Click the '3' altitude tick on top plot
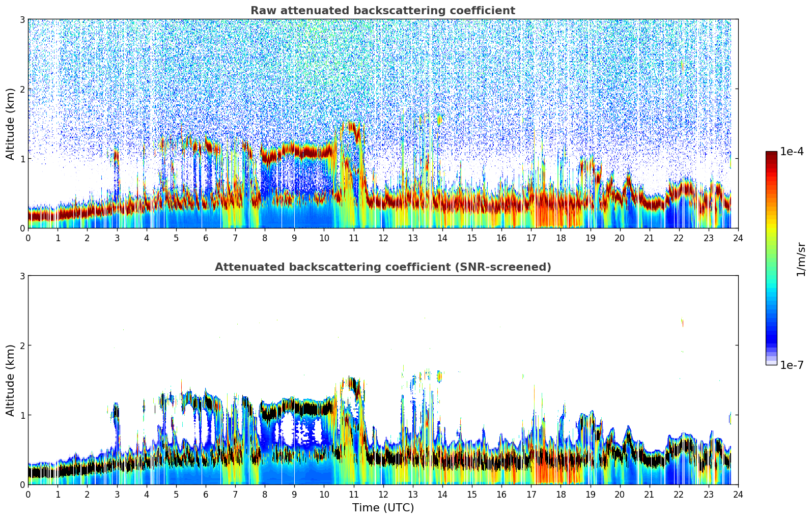 click(22, 19)
